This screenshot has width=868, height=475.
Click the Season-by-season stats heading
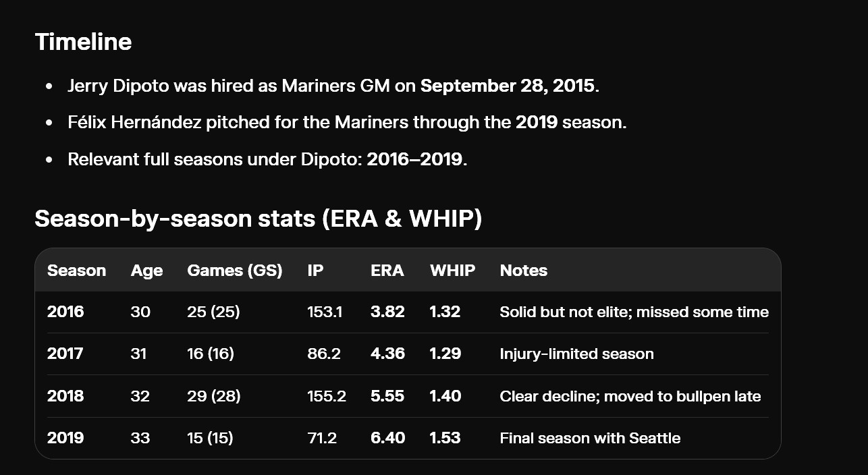pos(259,219)
